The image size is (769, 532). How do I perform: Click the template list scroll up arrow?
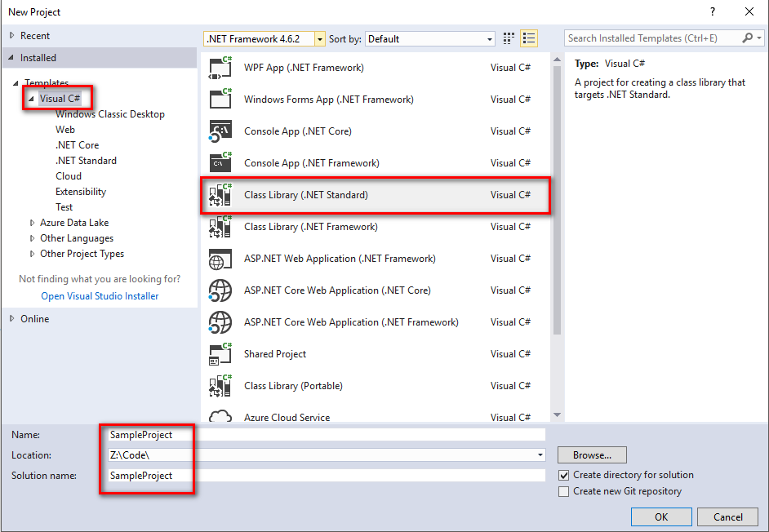557,60
